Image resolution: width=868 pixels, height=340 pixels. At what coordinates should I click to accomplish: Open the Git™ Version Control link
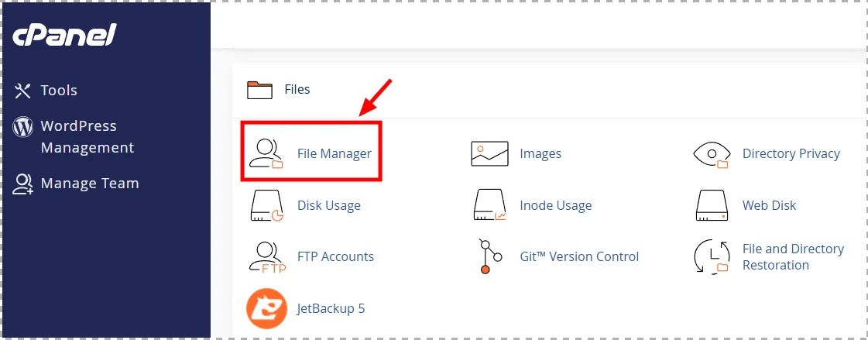579,256
